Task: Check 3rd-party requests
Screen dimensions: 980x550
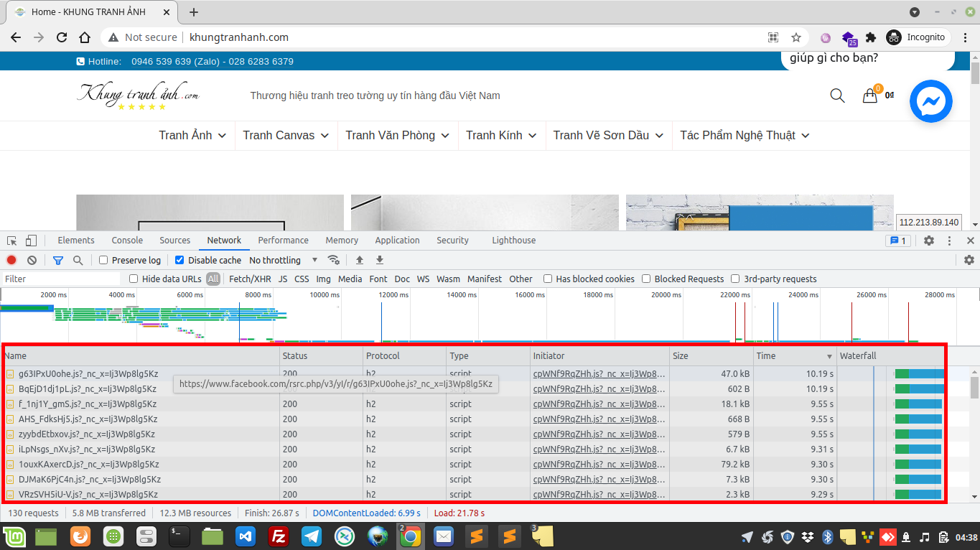Action: coord(735,279)
